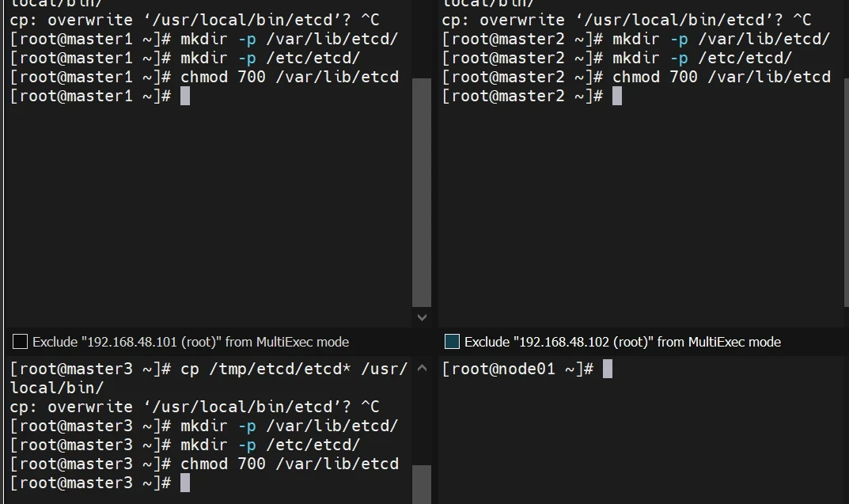Toggle the Exclude 192.168.48.102 checkbox
This screenshot has height=504, width=849.
point(452,342)
